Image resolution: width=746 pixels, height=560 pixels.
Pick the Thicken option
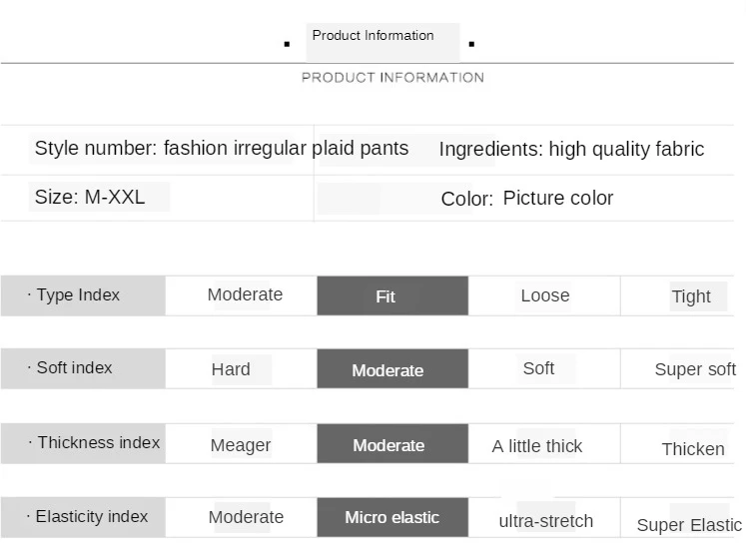pos(692,449)
